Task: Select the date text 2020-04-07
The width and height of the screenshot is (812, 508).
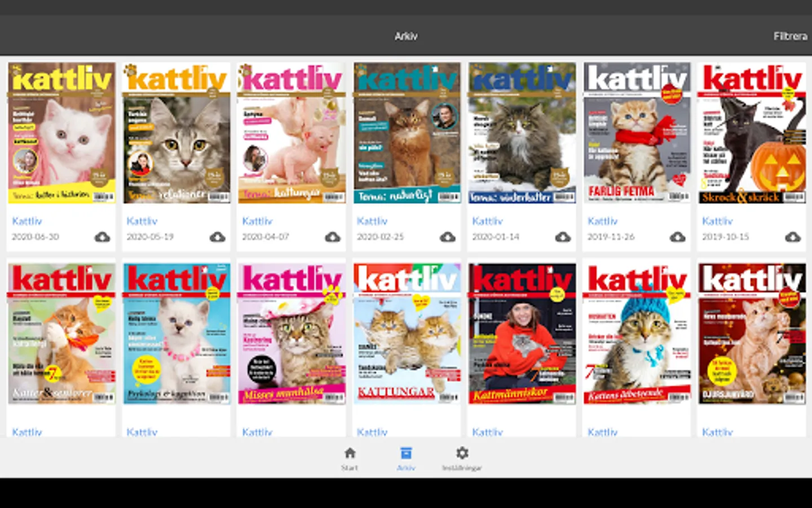Action: (x=266, y=237)
